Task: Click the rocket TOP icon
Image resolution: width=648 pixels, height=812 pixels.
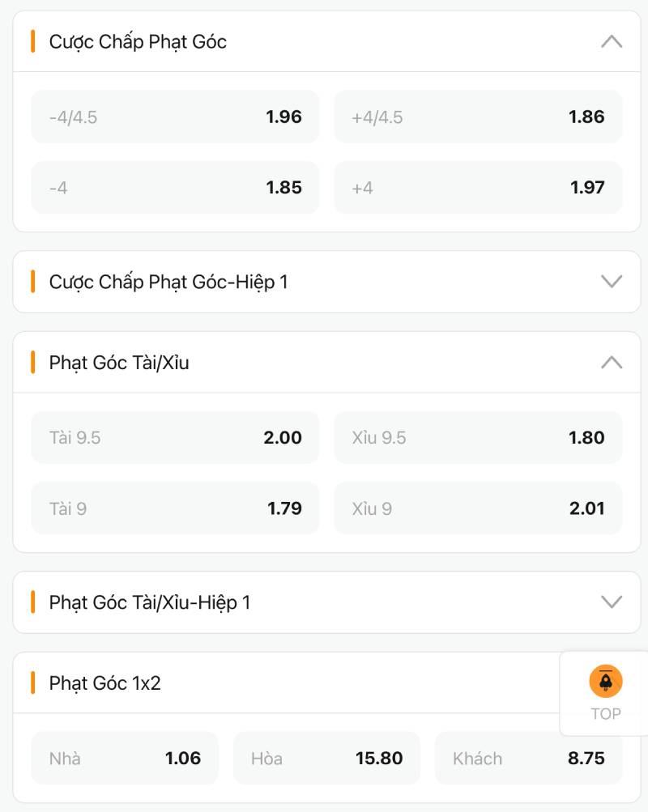Action: [605, 682]
